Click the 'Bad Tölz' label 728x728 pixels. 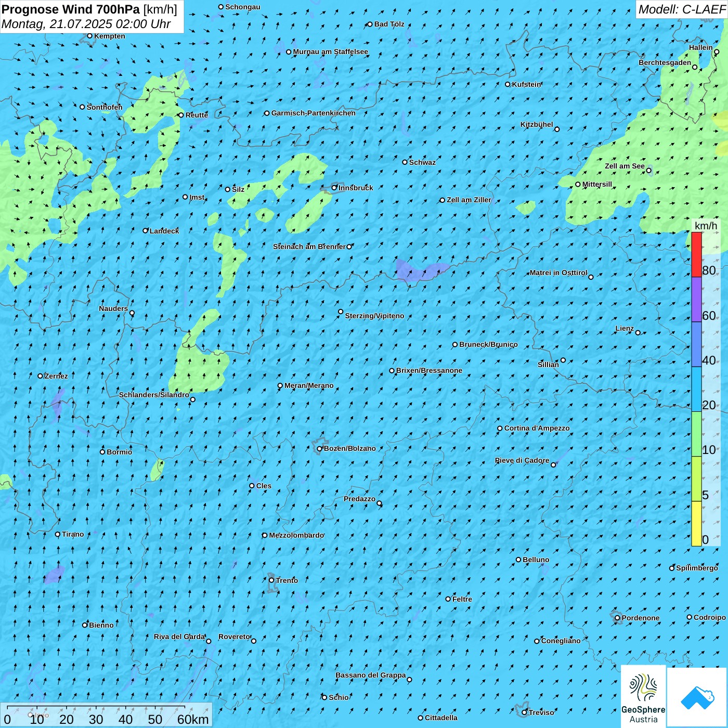pyautogui.click(x=389, y=24)
